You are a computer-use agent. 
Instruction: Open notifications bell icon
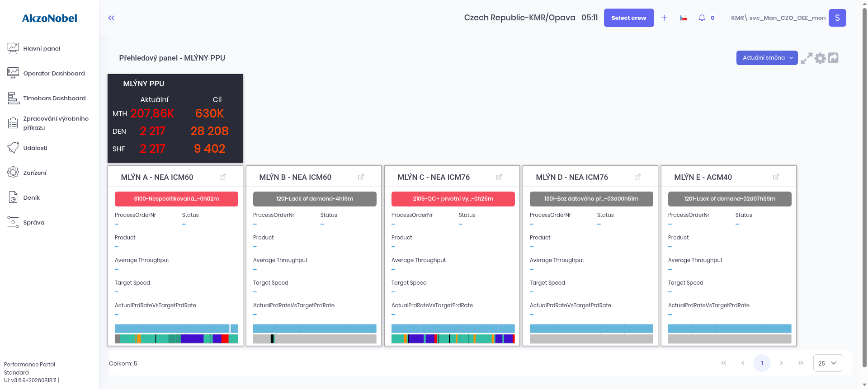(x=702, y=18)
